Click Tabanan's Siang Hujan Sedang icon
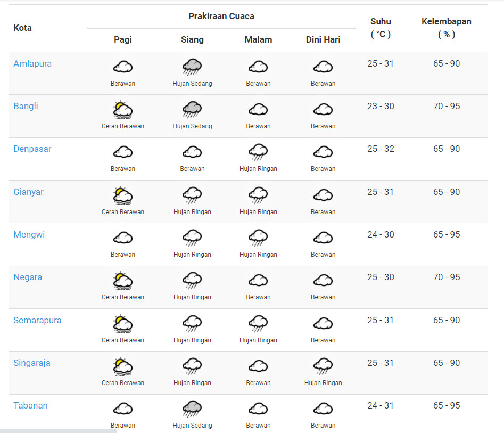The width and height of the screenshot is (504, 433). [192, 409]
